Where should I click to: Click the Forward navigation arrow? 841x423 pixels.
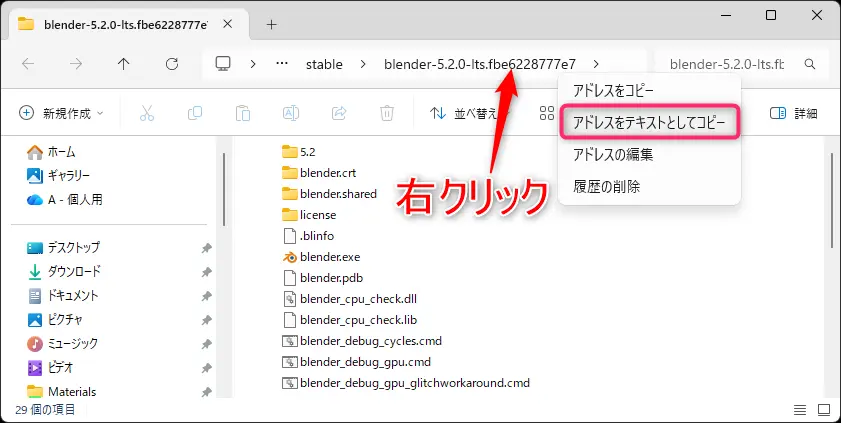pos(76,64)
